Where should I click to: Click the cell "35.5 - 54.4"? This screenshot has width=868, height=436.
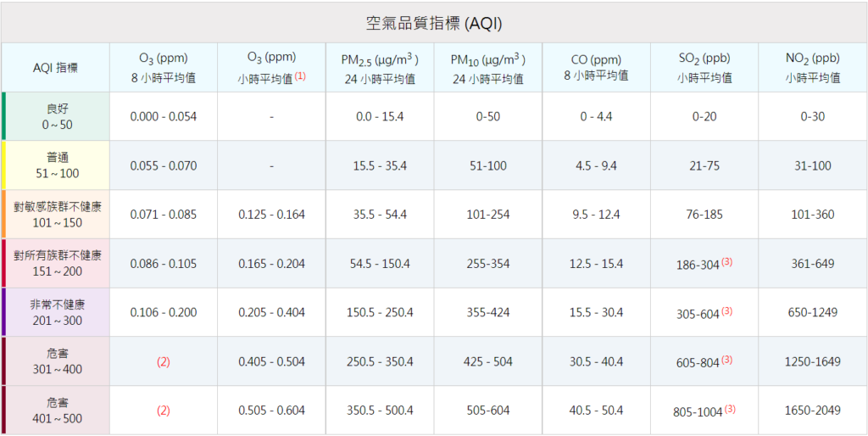(x=380, y=215)
